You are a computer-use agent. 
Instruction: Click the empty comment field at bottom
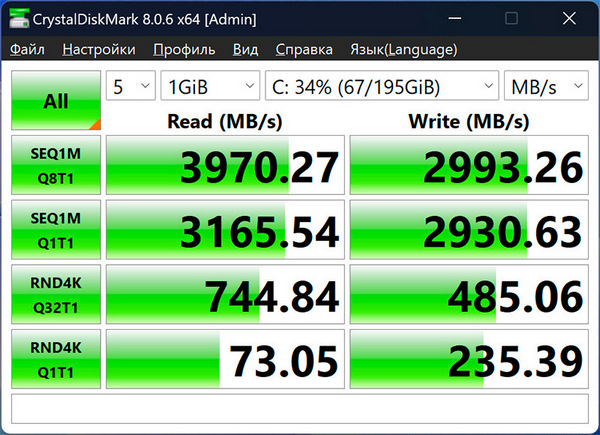300,408
